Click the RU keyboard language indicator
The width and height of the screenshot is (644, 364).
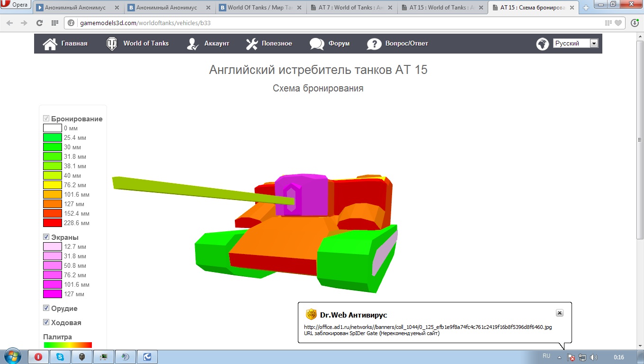click(546, 356)
